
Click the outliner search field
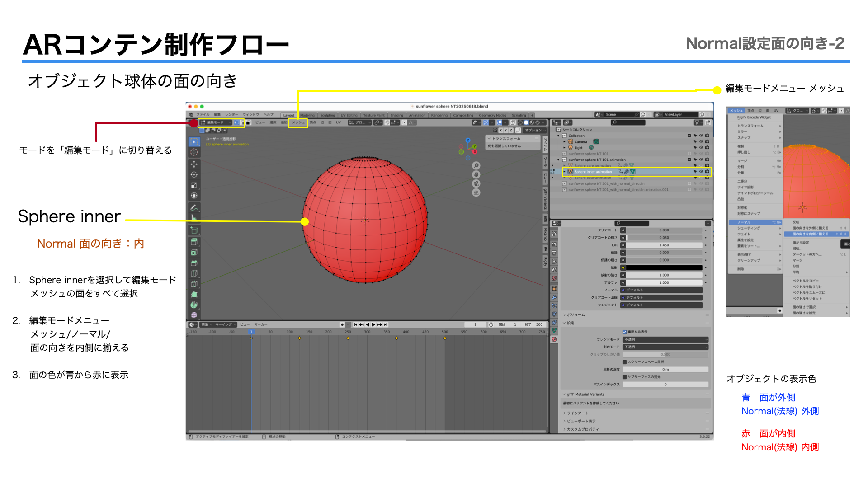click(x=628, y=122)
